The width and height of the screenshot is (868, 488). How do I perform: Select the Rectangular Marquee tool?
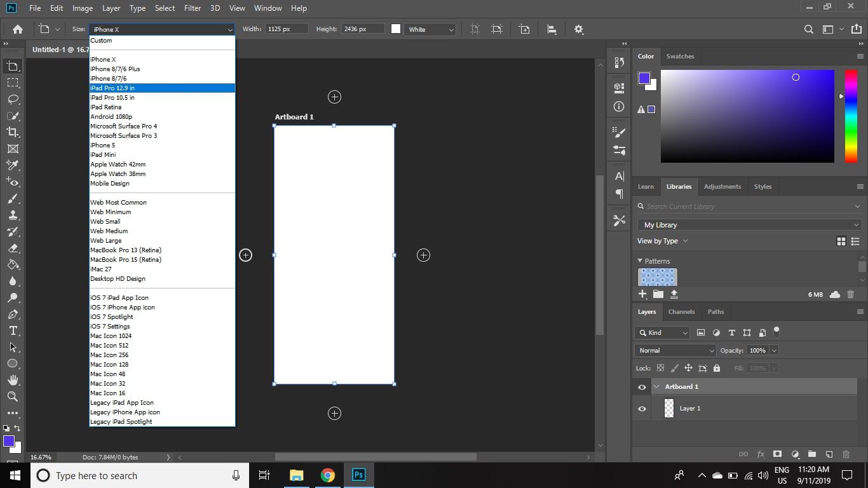[x=12, y=83]
